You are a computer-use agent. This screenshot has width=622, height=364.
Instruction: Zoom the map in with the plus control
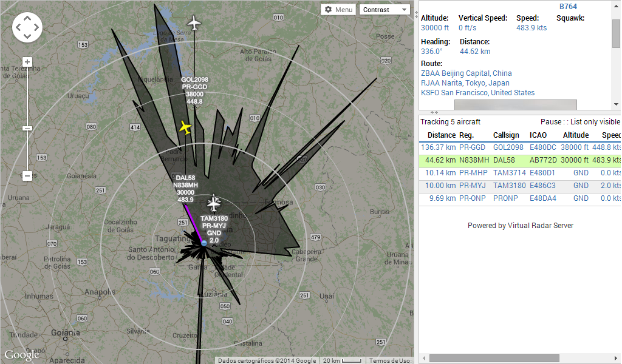pyautogui.click(x=27, y=61)
